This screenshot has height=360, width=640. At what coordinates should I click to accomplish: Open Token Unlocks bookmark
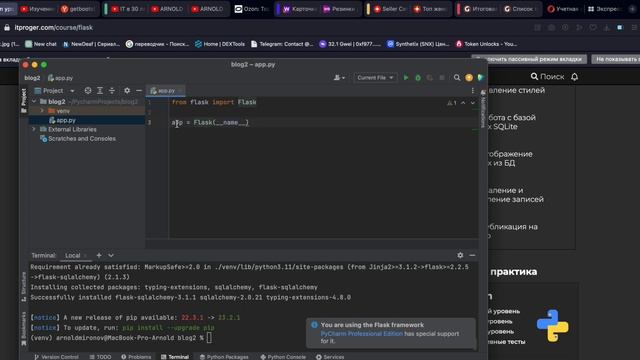click(486, 44)
